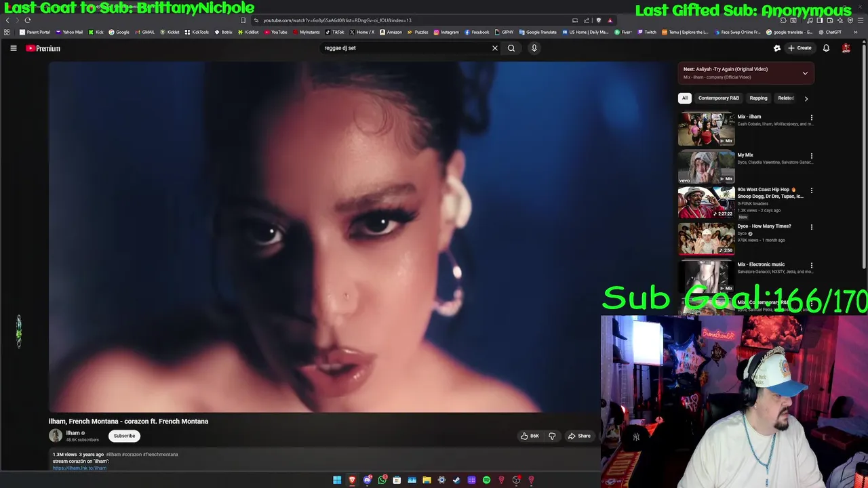Image resolution: width=868 pixels, height=488 pixels.
Task: Select the 'Contemporary R&B' chip
Action: point(719,98)
